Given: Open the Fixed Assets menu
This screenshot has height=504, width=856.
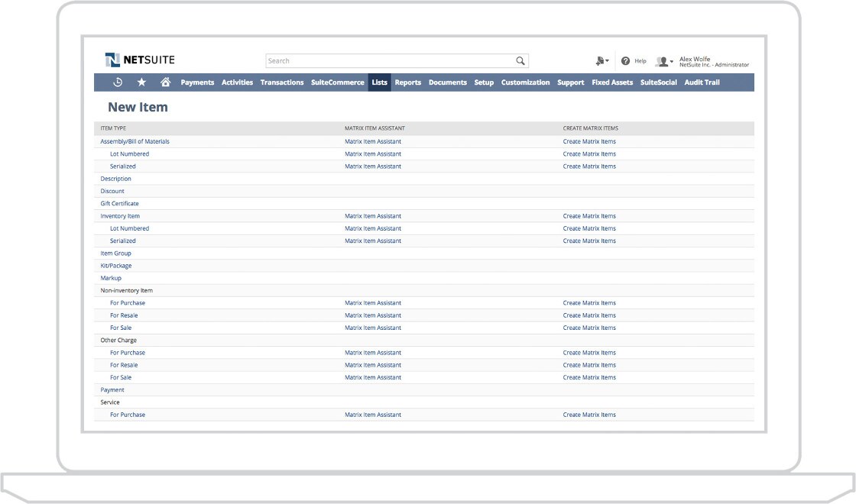Looking at the screenshot, I should (612, 82).
